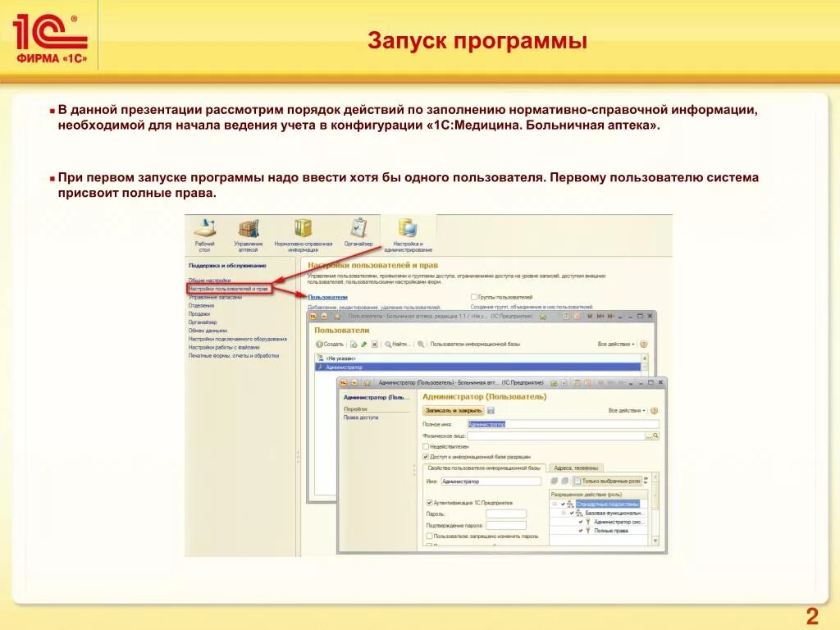Open Настройки работы с файлами link

pyautogui.click(x=223, y=347)
